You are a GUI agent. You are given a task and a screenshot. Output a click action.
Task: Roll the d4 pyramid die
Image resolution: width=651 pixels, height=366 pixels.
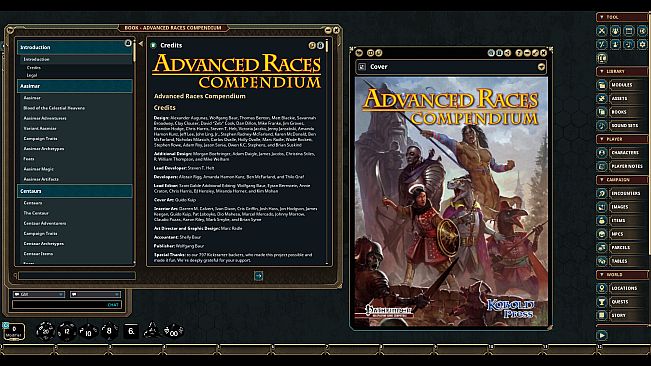pos(152,330)
